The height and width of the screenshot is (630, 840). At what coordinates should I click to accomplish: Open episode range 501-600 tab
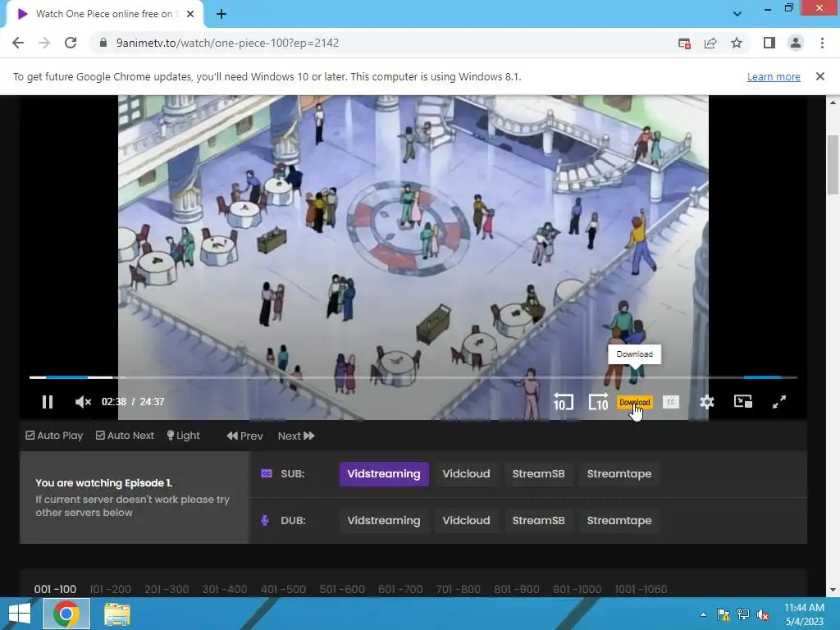click(x=342, y=589)
